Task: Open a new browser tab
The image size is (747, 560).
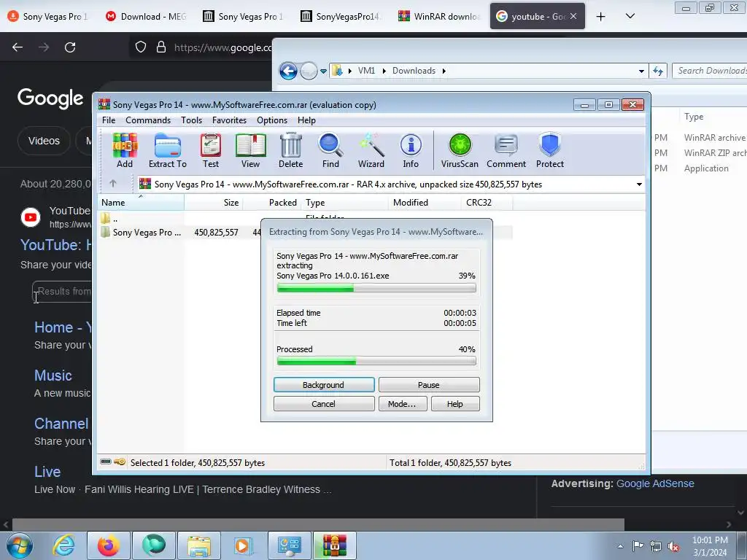Action: (x=601, y=17)
